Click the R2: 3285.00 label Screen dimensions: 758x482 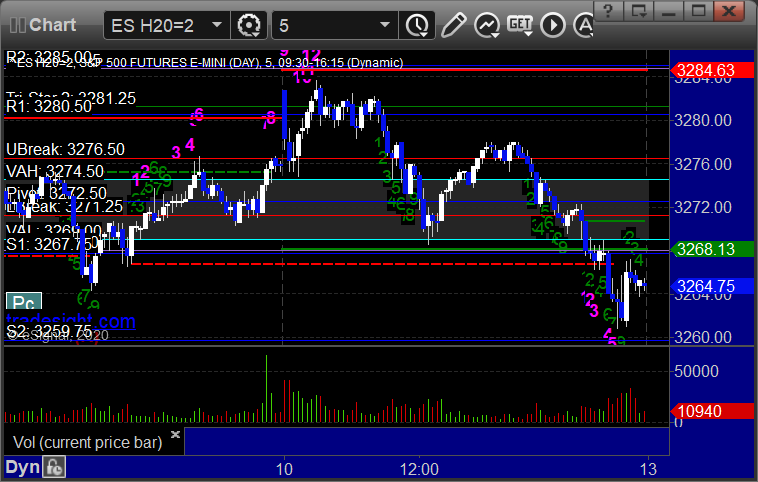click(49, 56)
